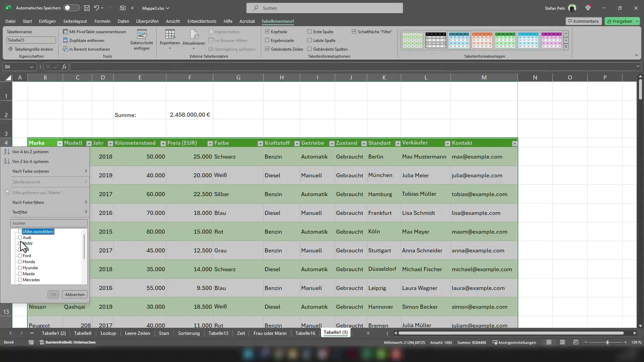Image resolution: width=644 pixels, height=362 pixels.
Task: Select the purple table style swatch
Action: (551, 40)
